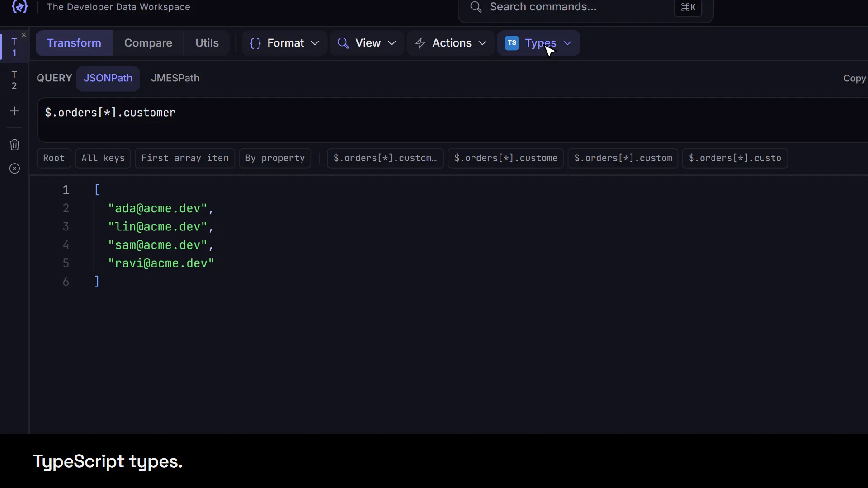The width and height of the screenshot is (868, 488).
Task: Apply the All keys query preset
Action: point(103,158)
